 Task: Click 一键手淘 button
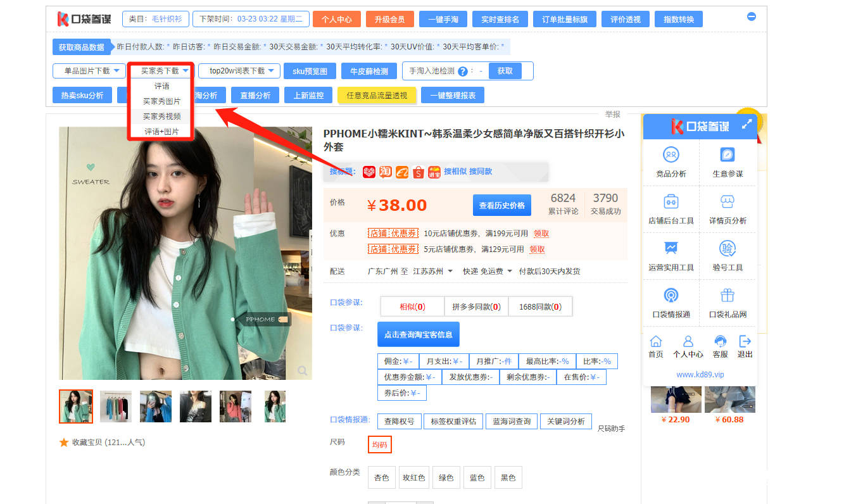[443, 19]
